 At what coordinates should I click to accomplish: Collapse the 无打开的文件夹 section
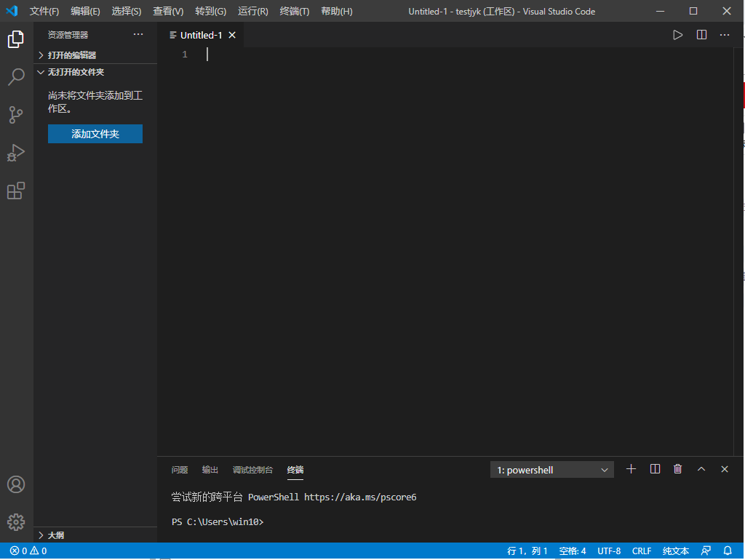tap(95, 72)
